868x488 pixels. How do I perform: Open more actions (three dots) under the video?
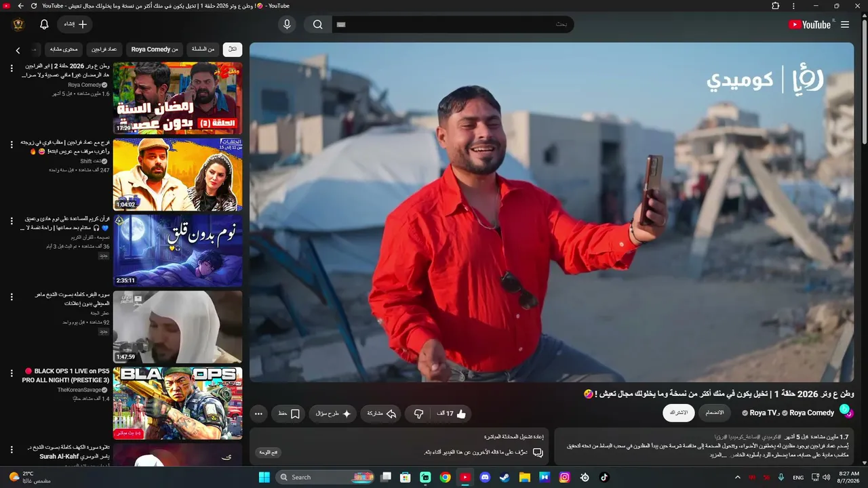[258, 413]
